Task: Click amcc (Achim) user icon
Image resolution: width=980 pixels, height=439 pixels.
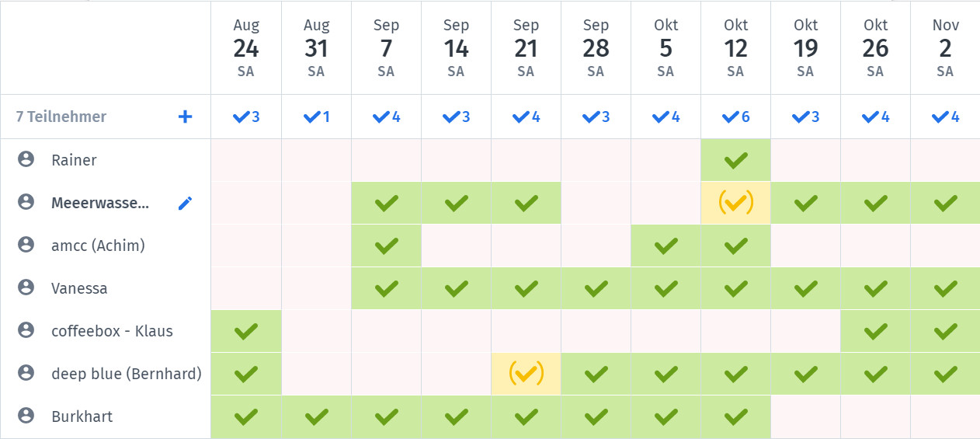Action: coord(26,245)
